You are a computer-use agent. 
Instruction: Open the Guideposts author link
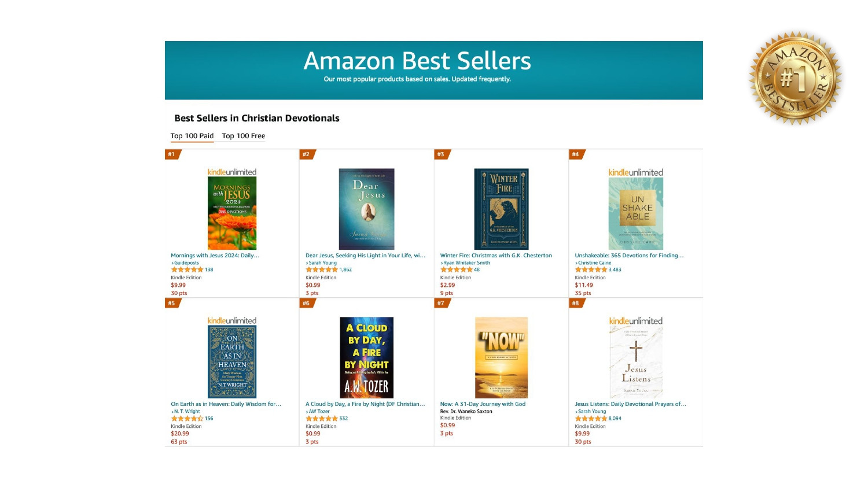pos(186,263)
